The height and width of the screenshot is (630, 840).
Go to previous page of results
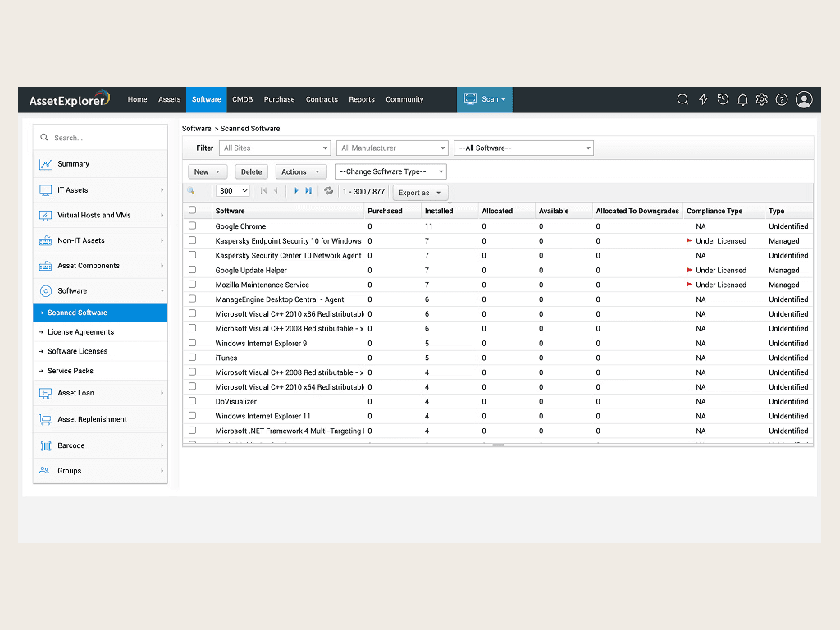[x=276, y=190]
